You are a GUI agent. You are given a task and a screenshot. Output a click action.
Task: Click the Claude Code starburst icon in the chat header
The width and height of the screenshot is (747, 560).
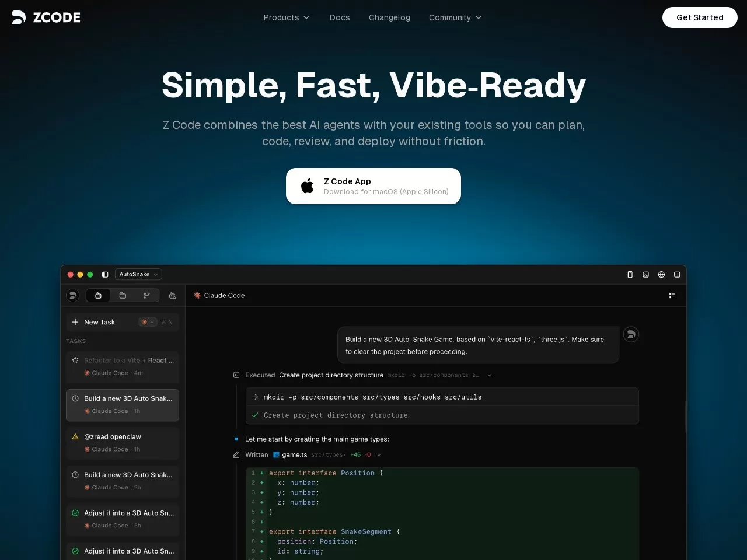tap(197, 296)
